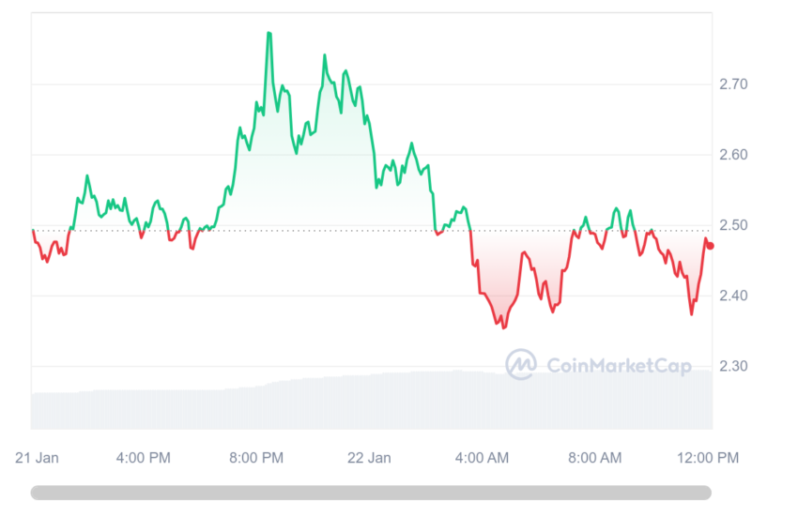Viewport: 798px width, 532px height.
Task: Click the 2.50 price axis label
Action: [733, 225]
